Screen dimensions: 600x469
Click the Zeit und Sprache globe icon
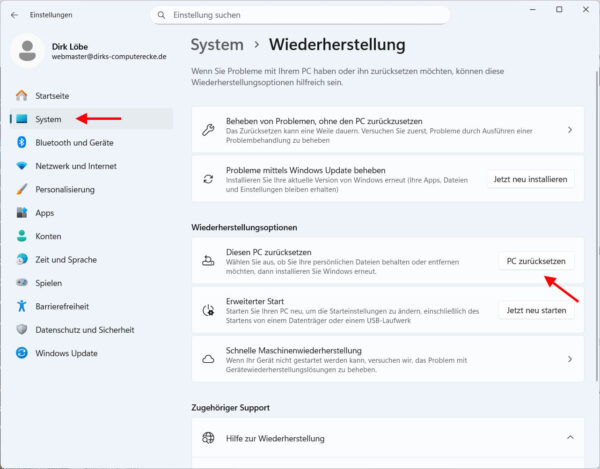[x=22, y=259]
